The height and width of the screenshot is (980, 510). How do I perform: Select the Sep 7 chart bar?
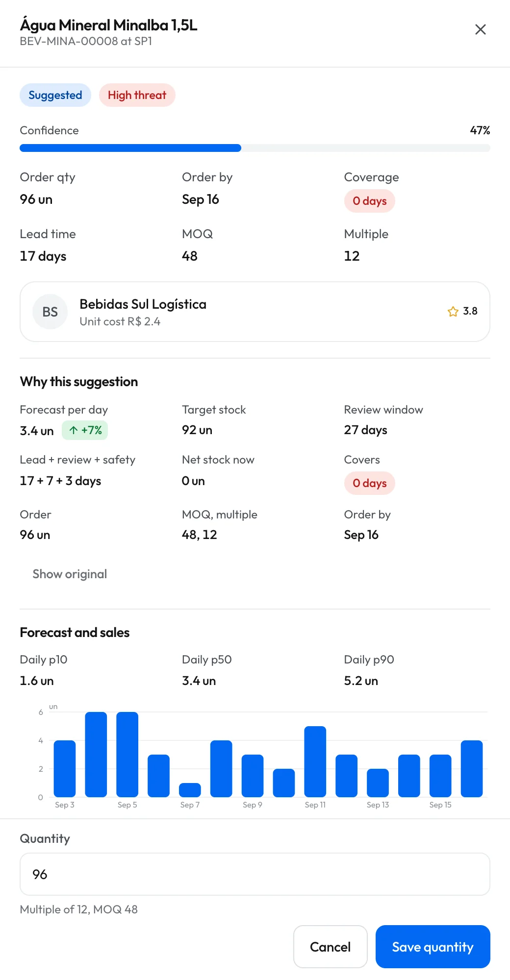[190, 790]
